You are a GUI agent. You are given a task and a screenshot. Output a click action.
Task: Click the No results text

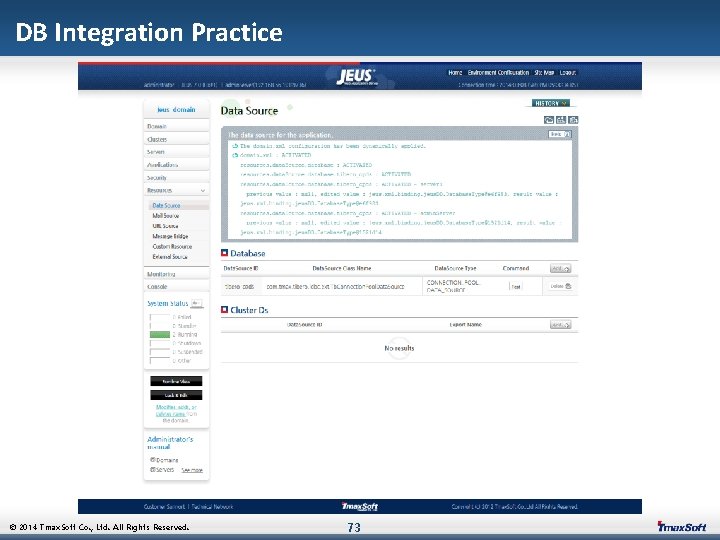pos(399,348)
